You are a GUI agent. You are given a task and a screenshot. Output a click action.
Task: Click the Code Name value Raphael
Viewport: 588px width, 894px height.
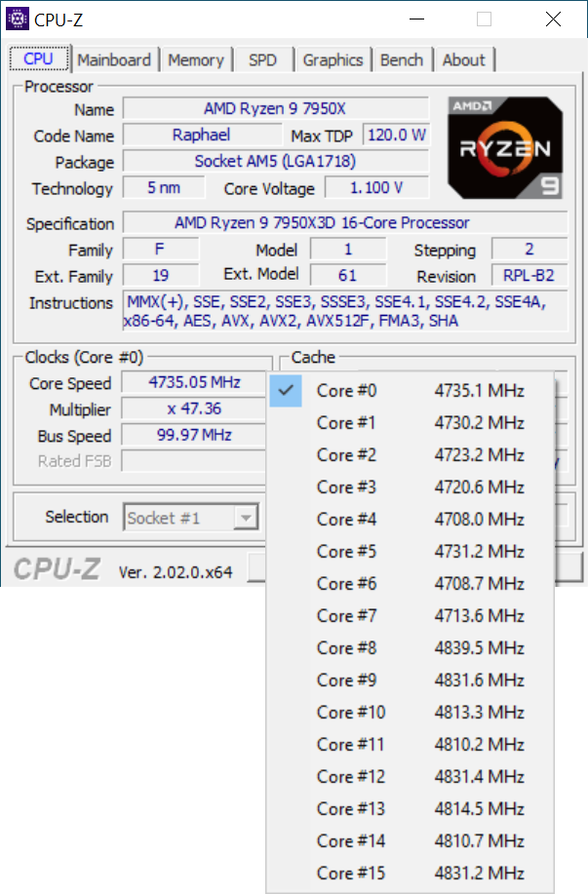coord(202,136)
